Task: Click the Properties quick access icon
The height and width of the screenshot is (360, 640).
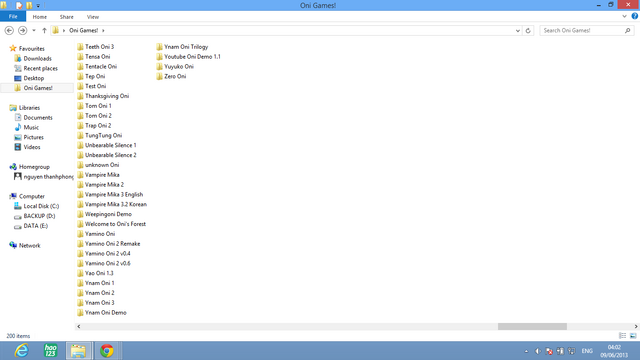Action: click(x=19, y=5)
